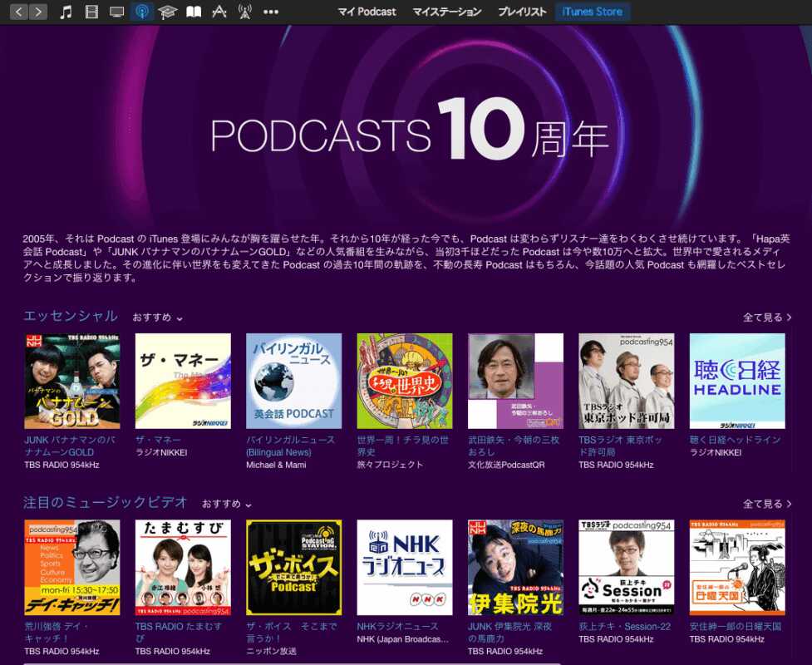Image resolution: width=812 pixels, height=665 pixels.
Task: Switch to the Movies library icon
Action: [x=91, y=12]
